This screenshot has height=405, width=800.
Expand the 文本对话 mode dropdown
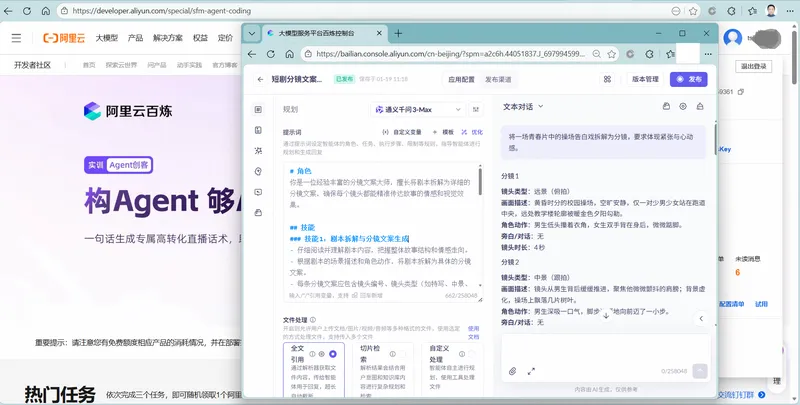[x=523, y=107]
